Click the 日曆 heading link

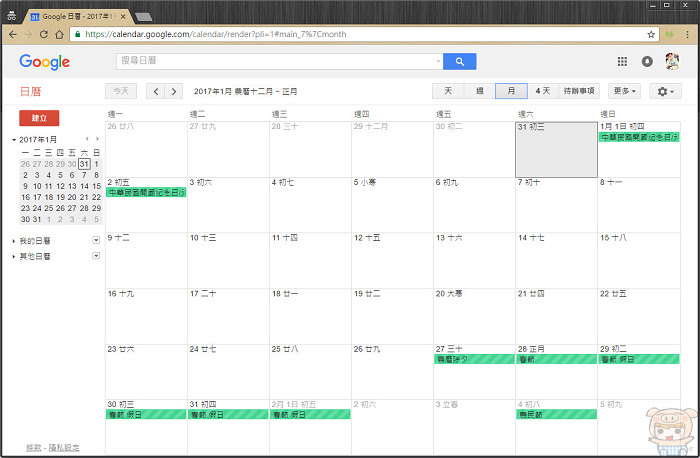pos(31,92)
